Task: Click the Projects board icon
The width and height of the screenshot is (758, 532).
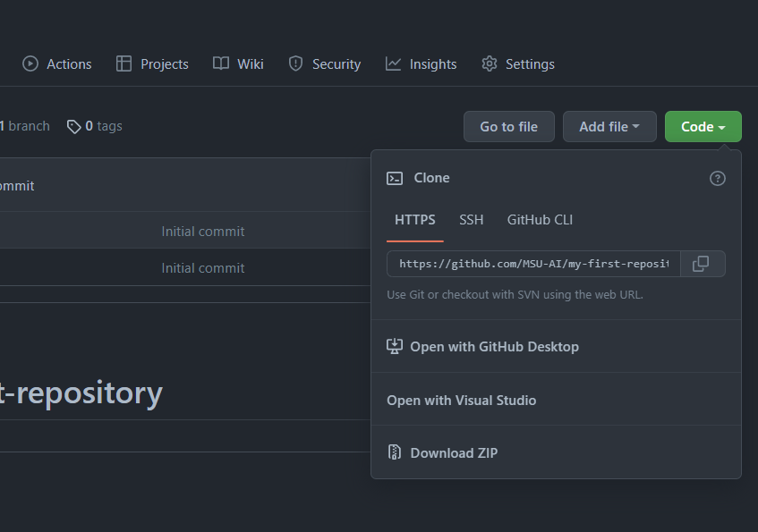Action: point(123,63)
